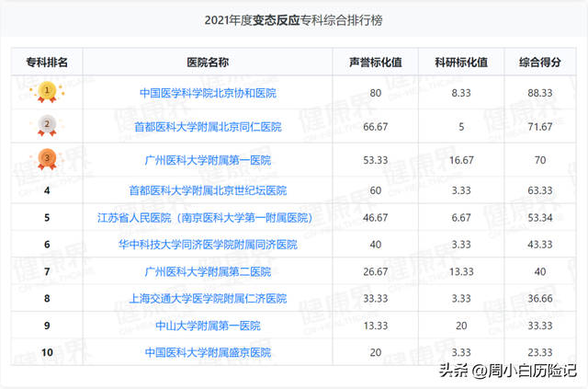Click the 声誉标化值 column header
This screenshot has width=588, height=389.
coord(376,62)
